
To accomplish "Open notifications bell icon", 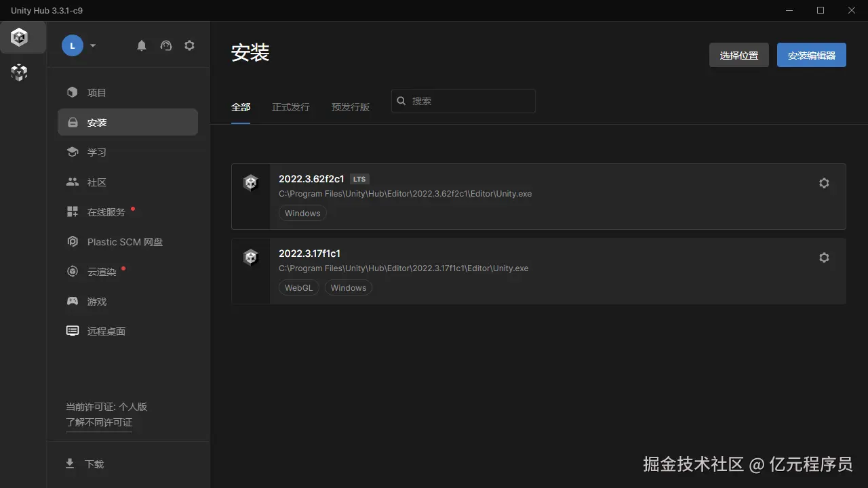I will point(142,45).
